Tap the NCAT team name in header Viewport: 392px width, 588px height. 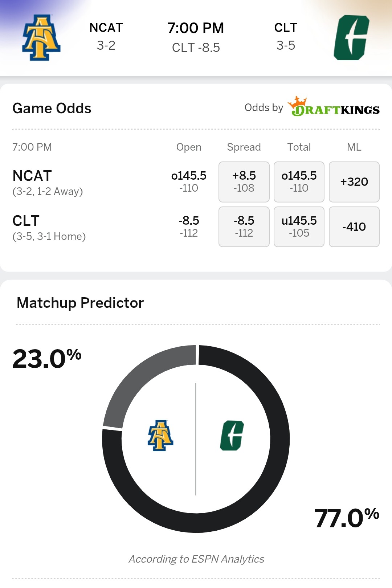(106, 28)
